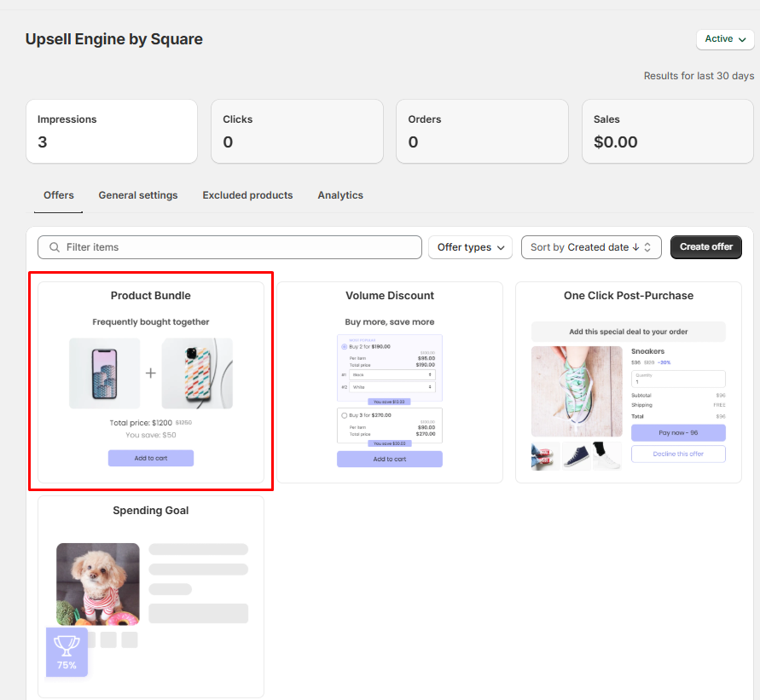
Task: Click the Sales $0.00 stat card
Action: pyautogui.click(x=668, y=131)
